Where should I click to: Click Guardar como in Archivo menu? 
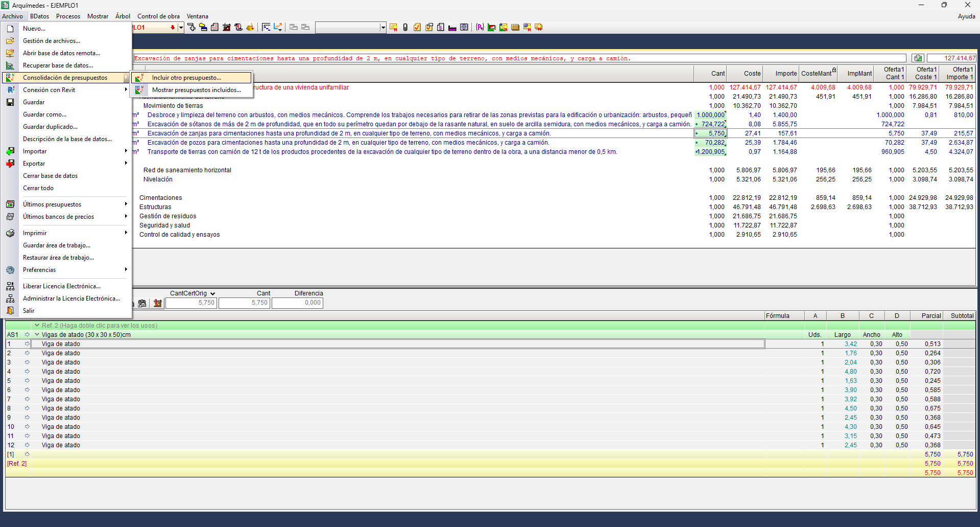pos(44,114)
